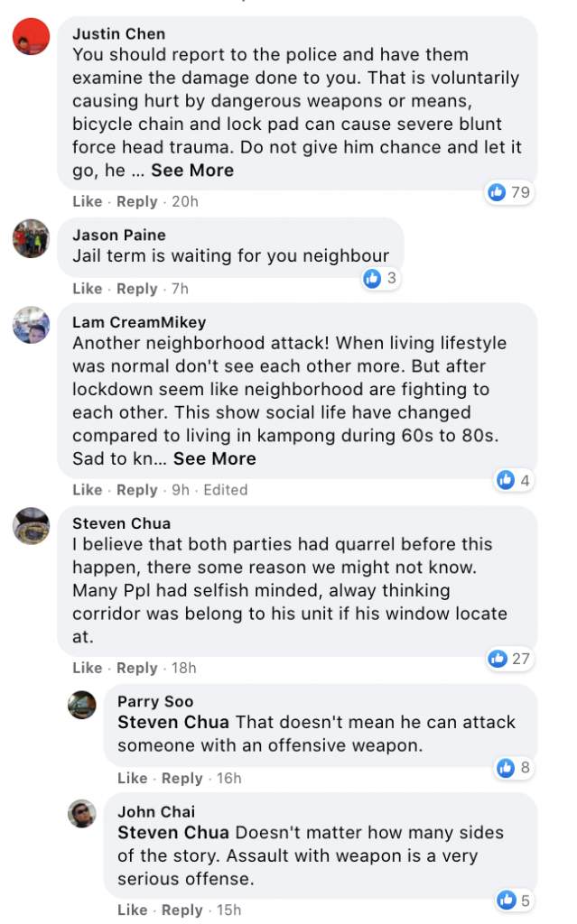Open Jason Paine's profile avatar

point(32,238)
